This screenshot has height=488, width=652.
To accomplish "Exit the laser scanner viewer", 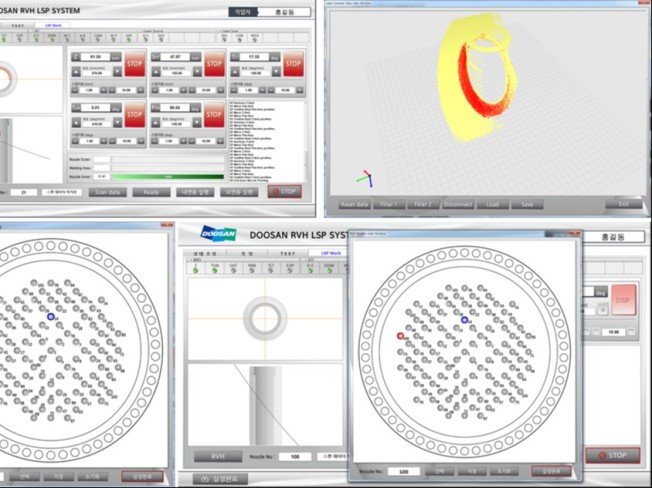I will click(x=623, y=204).
